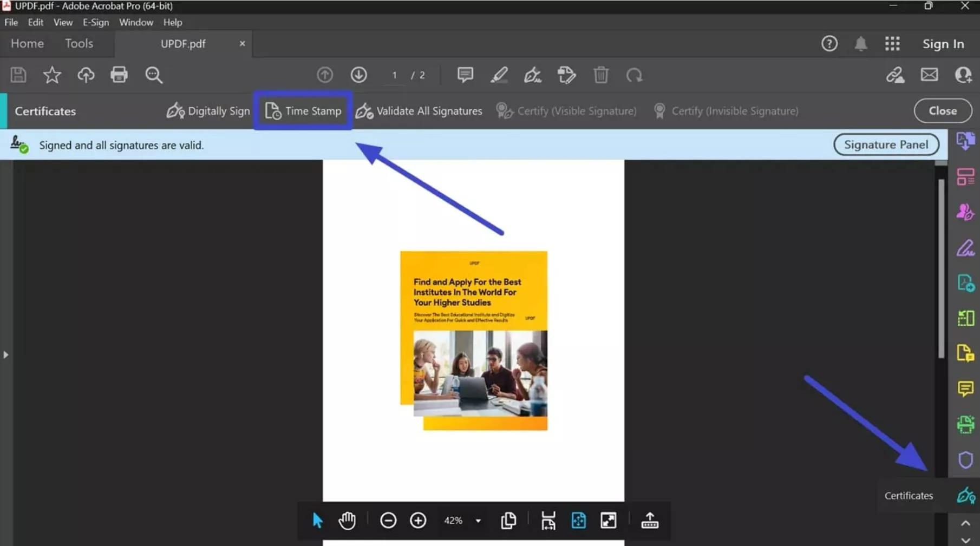Switch to the Home tab
Image resolution: width=980 pixels, height=546 pixels.
click(x=27, y=43)
